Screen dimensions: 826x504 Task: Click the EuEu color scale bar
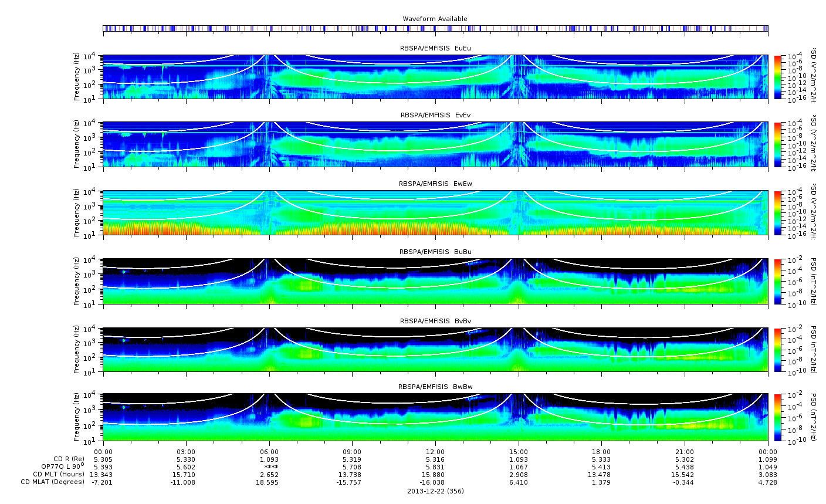click(778, 77)
